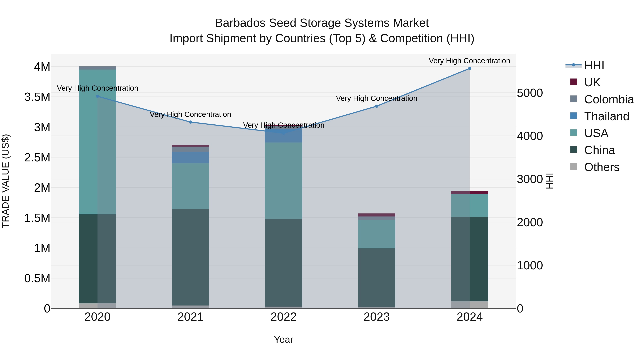Click the 2023 x-axis label
The height and width of the screenshot is (362, 644).
click(x=377, y=317)
